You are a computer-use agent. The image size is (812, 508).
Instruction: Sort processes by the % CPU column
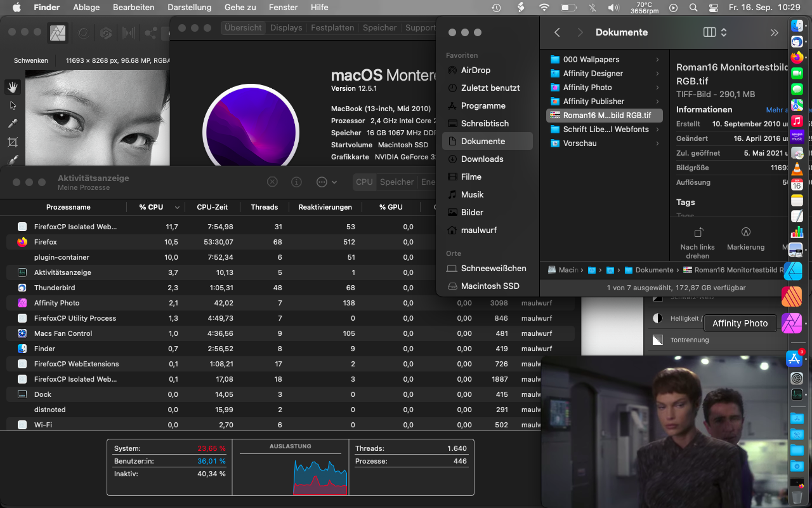click(151, 207)
